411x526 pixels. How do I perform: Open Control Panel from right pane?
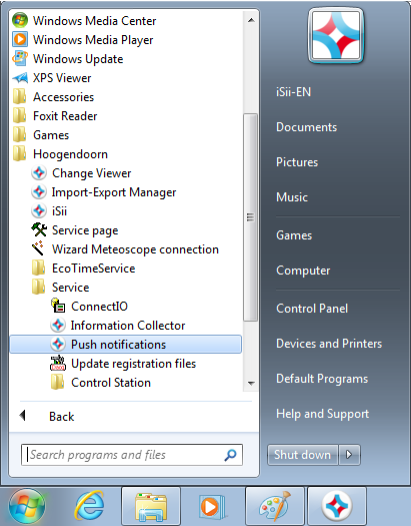(x=312, y=308)
